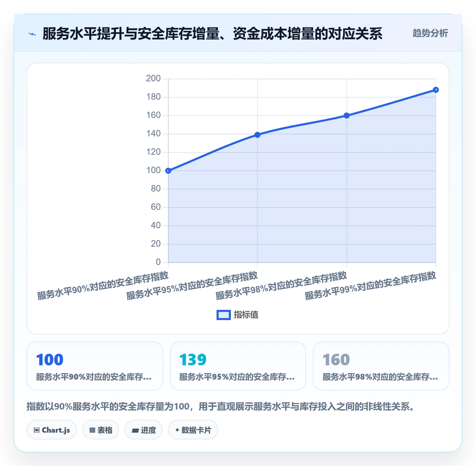The width and height of the screenshot is (476, 466).
Task: Click the y-axis value 200
Action: click(x=153, y=79)
